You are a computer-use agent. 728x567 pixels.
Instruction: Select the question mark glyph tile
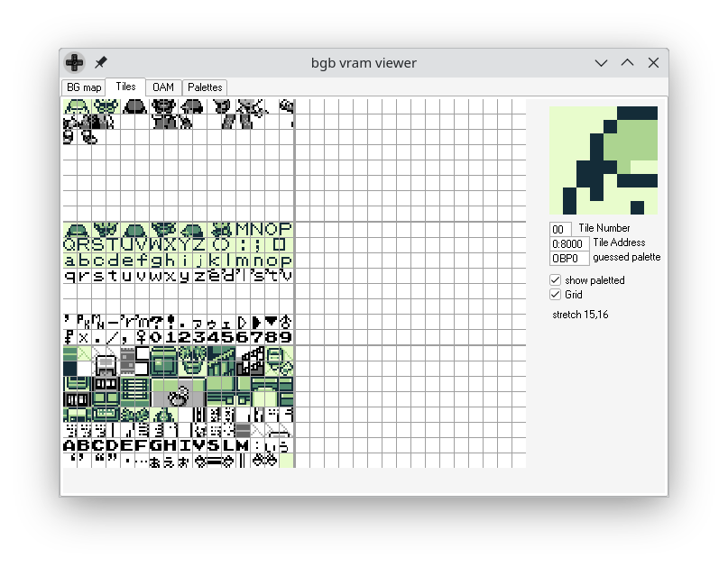(157, 322)
